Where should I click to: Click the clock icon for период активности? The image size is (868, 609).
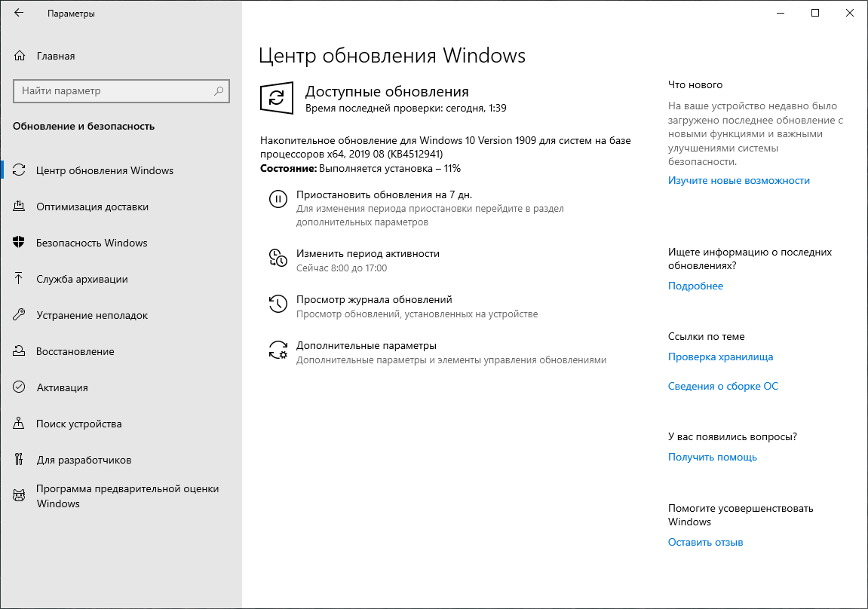click(x=278, y=259)
